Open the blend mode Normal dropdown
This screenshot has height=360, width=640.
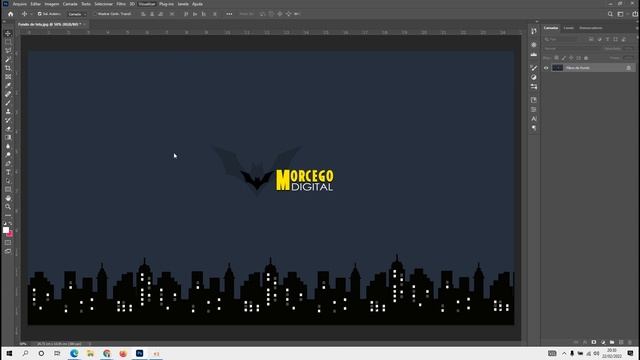click(x=571, y=49)
